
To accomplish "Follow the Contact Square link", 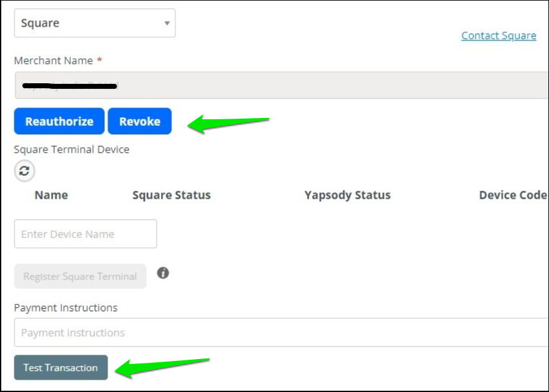I will pos(499,35).
